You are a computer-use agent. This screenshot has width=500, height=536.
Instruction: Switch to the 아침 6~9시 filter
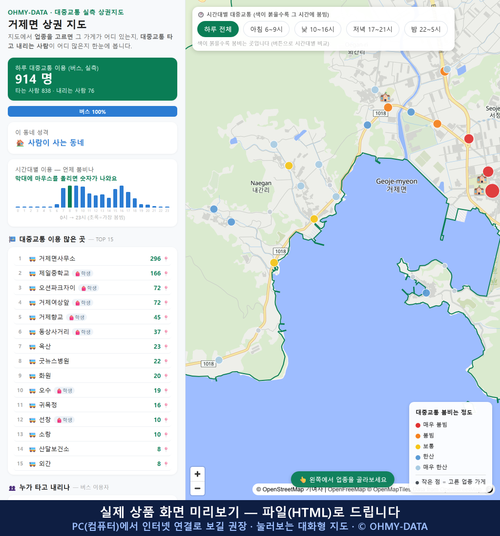click(x=266, y=29)
